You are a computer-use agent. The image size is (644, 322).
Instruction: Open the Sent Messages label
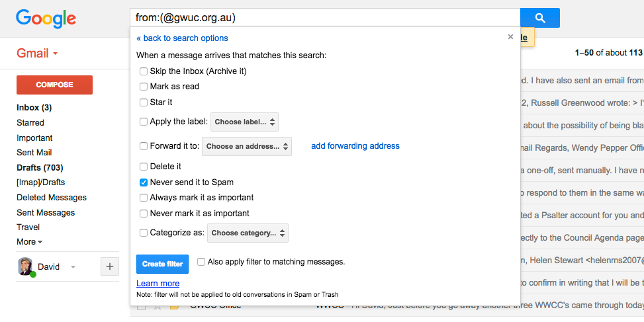tap(46, 212)
